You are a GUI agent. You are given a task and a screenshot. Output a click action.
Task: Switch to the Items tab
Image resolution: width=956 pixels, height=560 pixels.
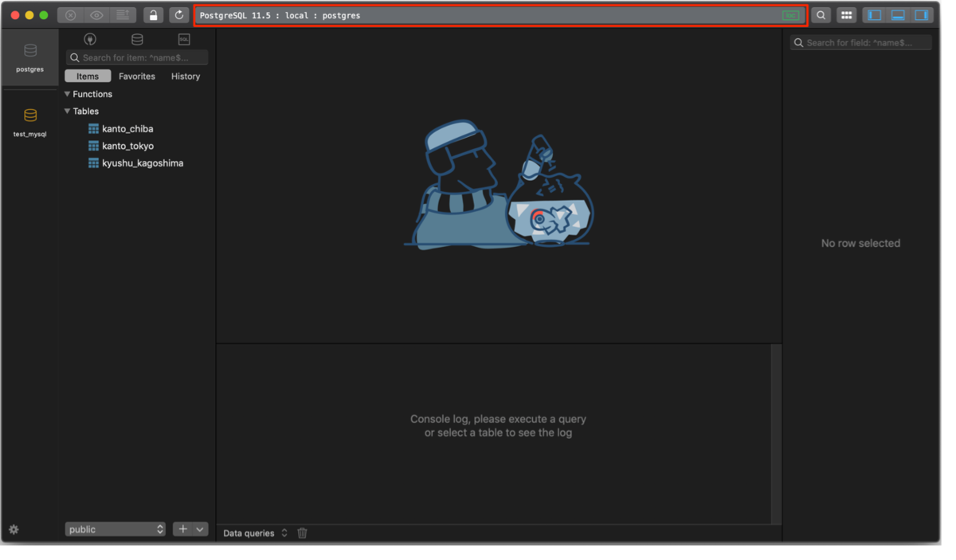[88, 76]
